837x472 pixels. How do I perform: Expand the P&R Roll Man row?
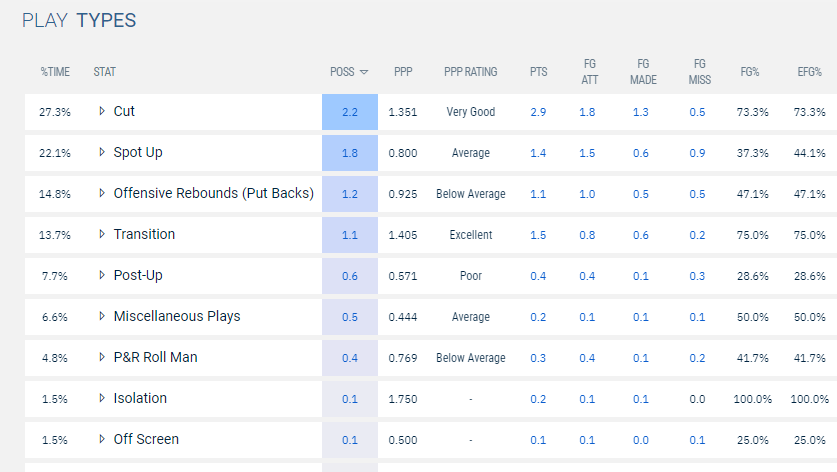(102, 357)
